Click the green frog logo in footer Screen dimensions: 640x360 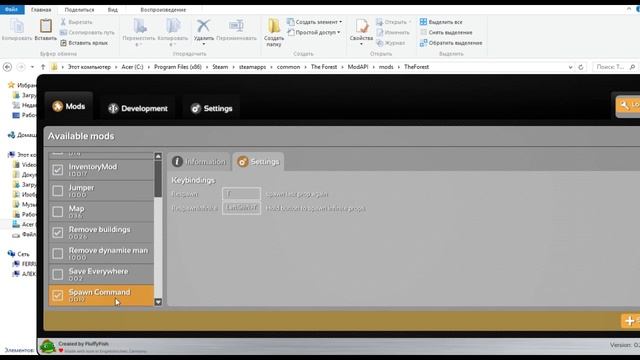coord(47,346)
